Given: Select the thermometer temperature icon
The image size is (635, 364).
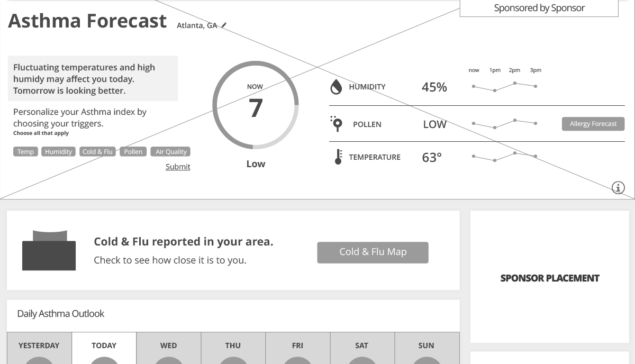Looking at the screenshot, I should [x=338, y=157].
